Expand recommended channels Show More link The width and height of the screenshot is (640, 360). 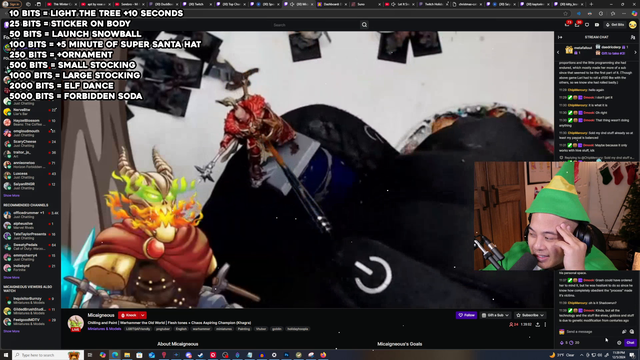11,278
